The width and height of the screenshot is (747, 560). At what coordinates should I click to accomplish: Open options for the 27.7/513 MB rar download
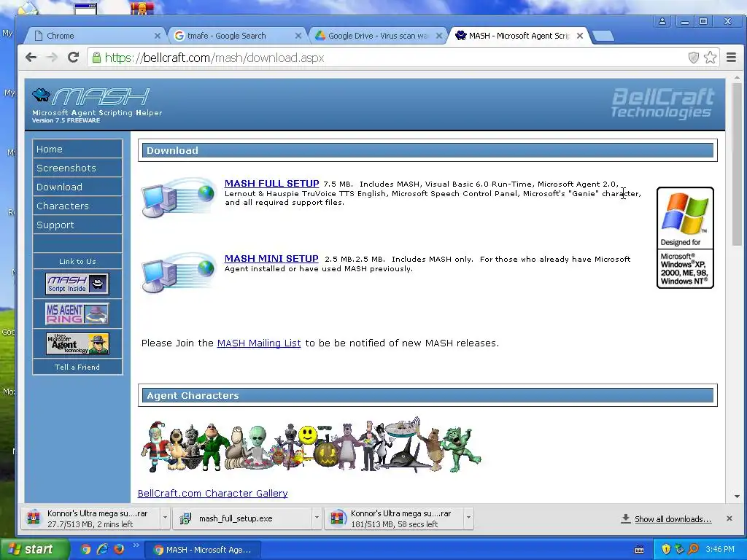click(x=165, y=518)
